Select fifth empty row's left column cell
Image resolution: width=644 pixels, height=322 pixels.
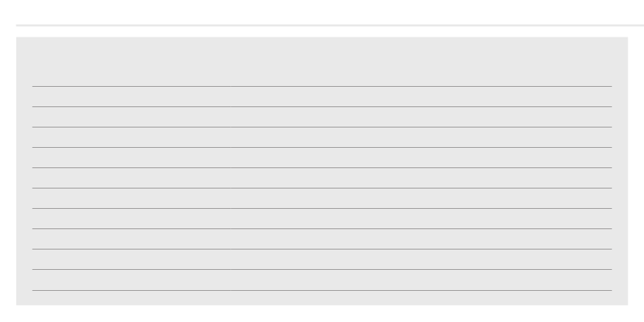point(132,178)
